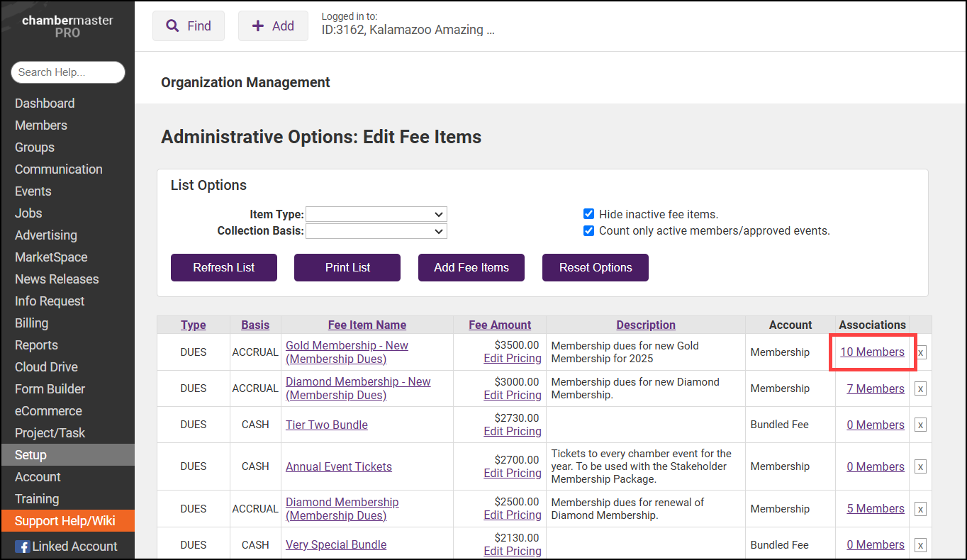Go to Reports in the sidebar
The height and width of the screenshot is (560, 967).
tap(36, 345)
